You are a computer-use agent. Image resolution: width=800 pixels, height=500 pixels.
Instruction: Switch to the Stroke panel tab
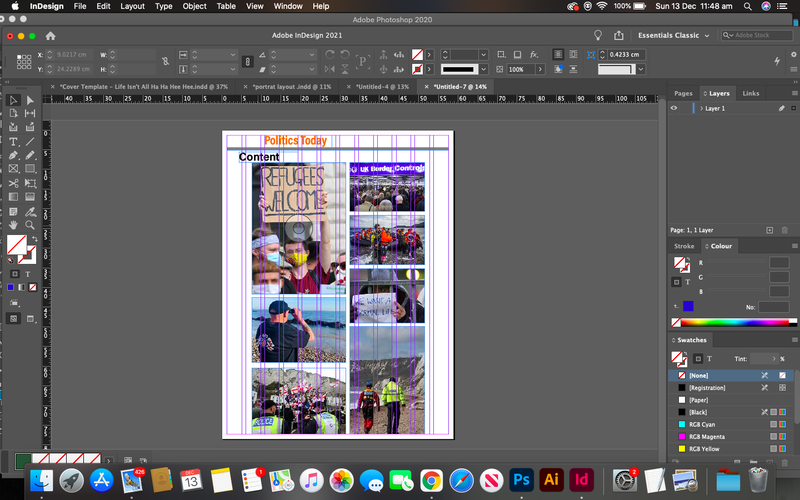coord(684,246)
